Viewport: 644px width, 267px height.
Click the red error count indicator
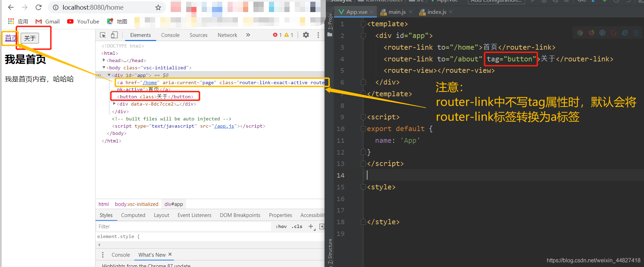(x=277, y=35)
